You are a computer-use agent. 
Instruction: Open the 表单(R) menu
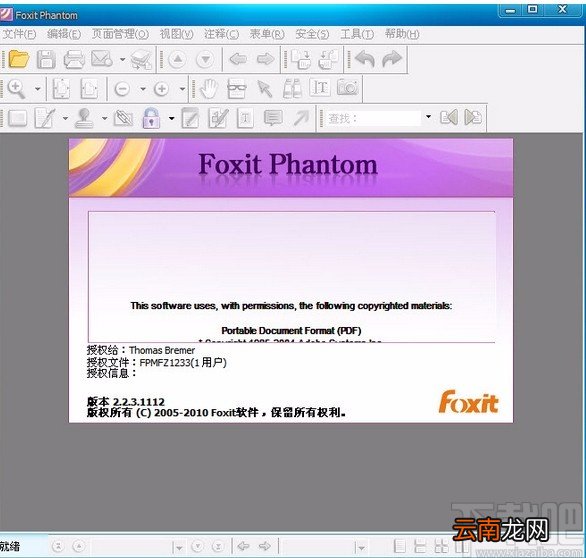[x=267, y=34]
